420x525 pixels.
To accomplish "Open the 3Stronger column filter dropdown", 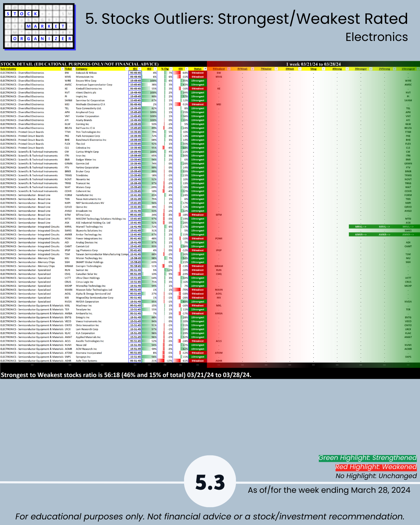I will pos(371,69).
